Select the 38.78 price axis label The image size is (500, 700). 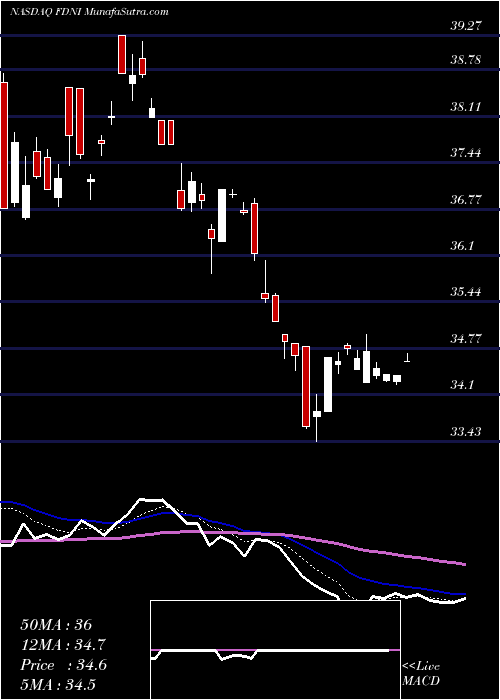pyautogui.click(x=465, y=60)
